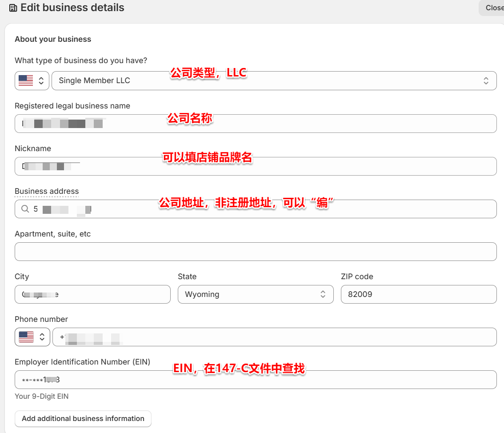Click the Employer Identification Number field
504x433 pixels.
pos(256,380)
